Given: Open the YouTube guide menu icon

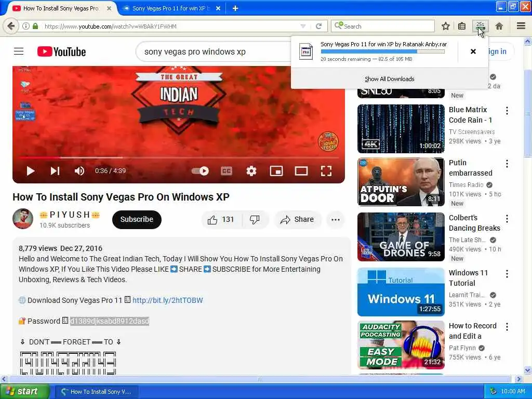Looking at the screenshot, I should pyautogui.click(x=19, y=51).
